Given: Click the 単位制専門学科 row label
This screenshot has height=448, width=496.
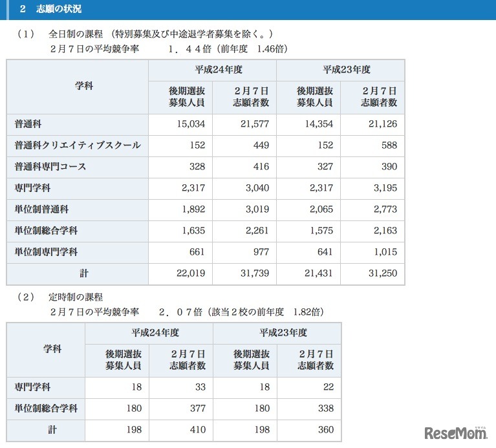Looking at the screenshot, I should [x=46, y=252].
